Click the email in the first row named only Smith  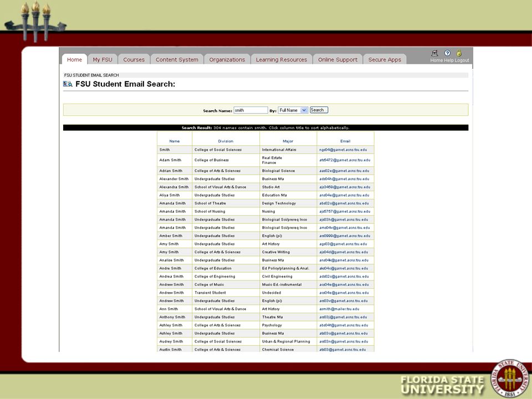coord(343,150)
